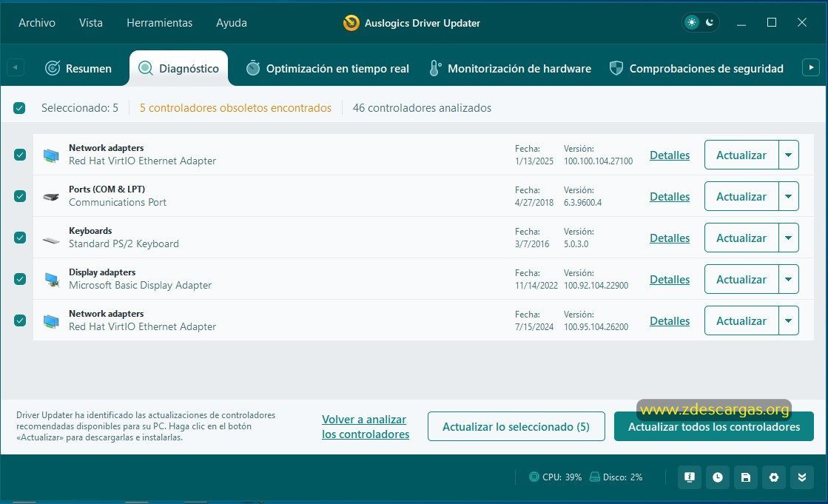Click the CPU usage indicator icon
The width and height of the screenshot is (828, 504).
[x=534, y=477]
